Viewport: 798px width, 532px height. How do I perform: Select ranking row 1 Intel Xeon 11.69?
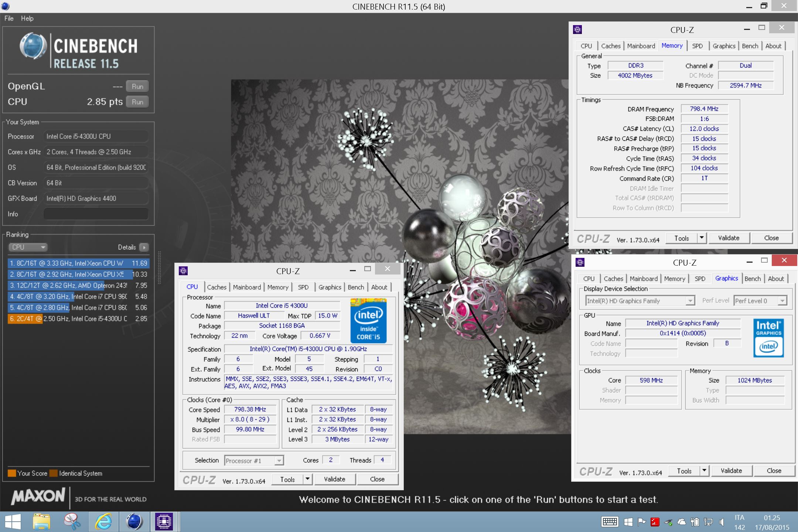[x=78, y=263]
